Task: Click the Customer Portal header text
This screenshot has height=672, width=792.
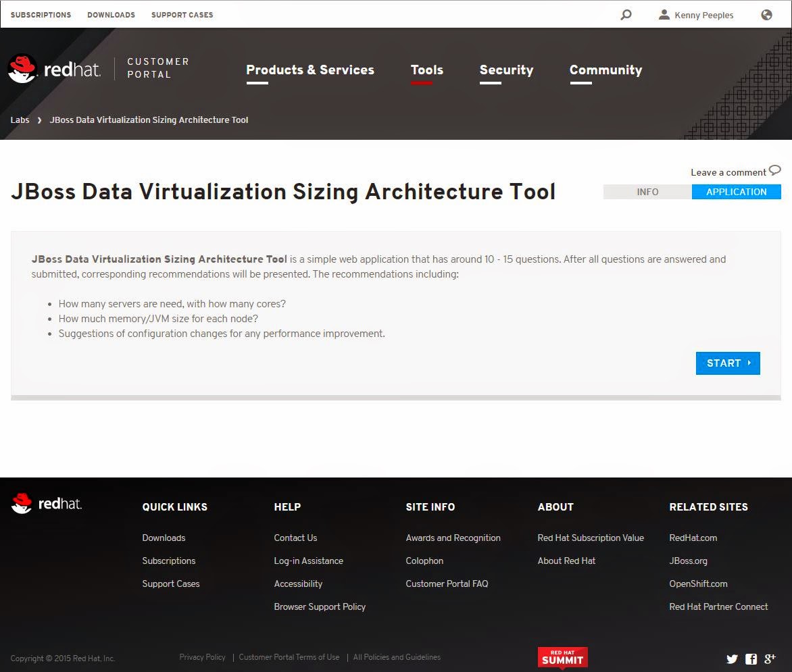Action: pos(158,68)
